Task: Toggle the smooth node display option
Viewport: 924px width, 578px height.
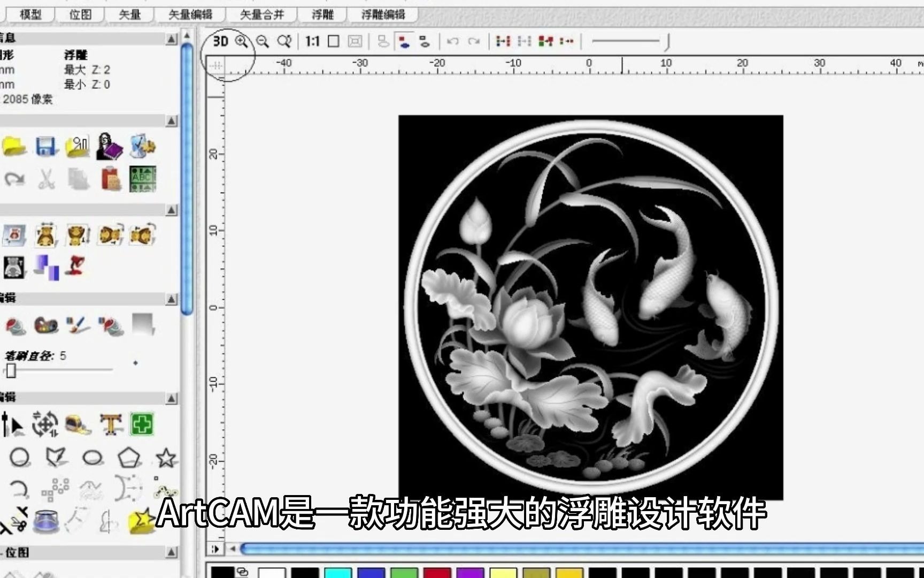Action: pyautogui.click(x=425, y=41)
